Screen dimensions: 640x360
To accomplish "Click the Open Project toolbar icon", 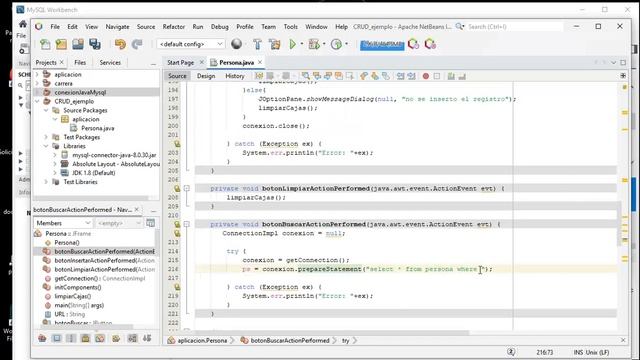I will point(78,44).
